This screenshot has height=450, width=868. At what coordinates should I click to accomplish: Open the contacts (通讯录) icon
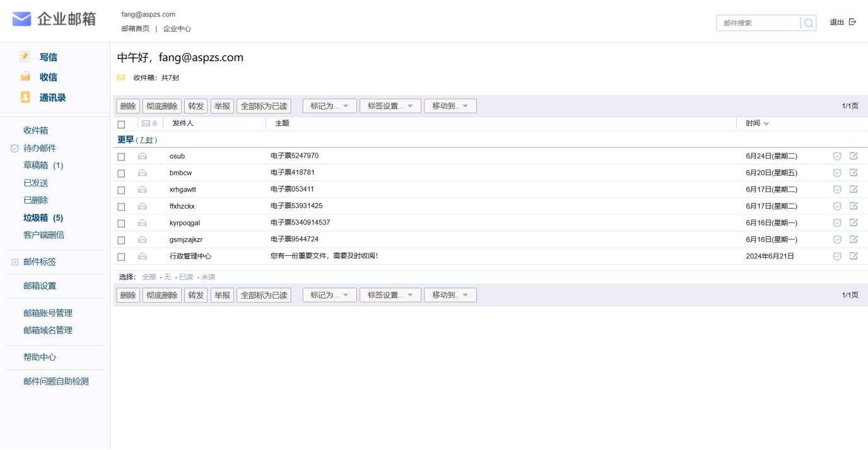point(25,98)
